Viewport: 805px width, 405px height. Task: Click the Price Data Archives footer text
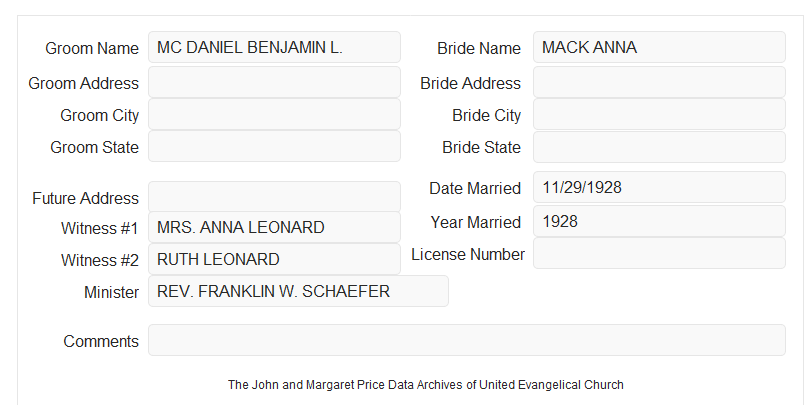426,385
